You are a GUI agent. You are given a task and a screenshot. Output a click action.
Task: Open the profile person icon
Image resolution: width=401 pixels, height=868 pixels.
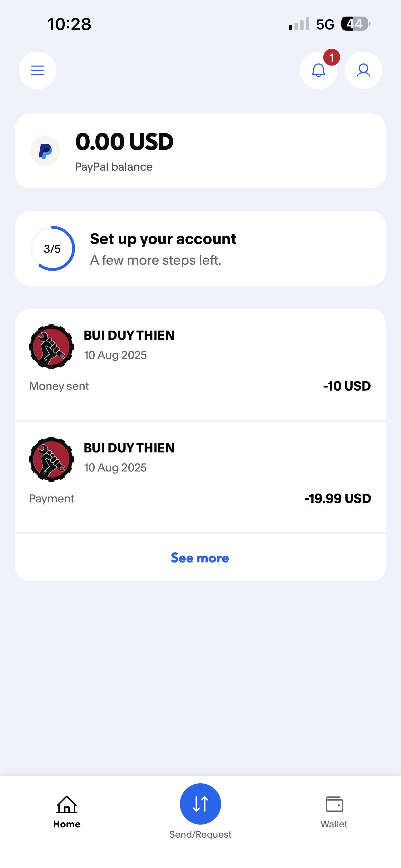(x=363, y=70)
